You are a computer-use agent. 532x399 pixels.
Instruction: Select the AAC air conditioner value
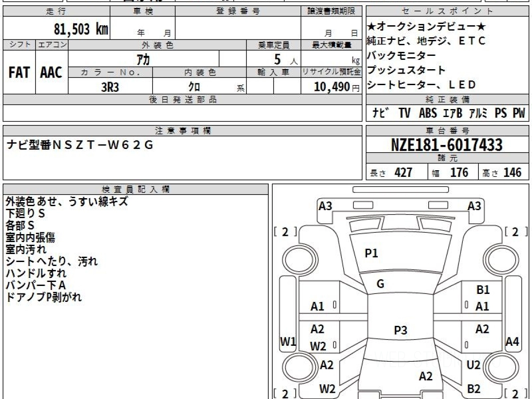click(51, 73)
